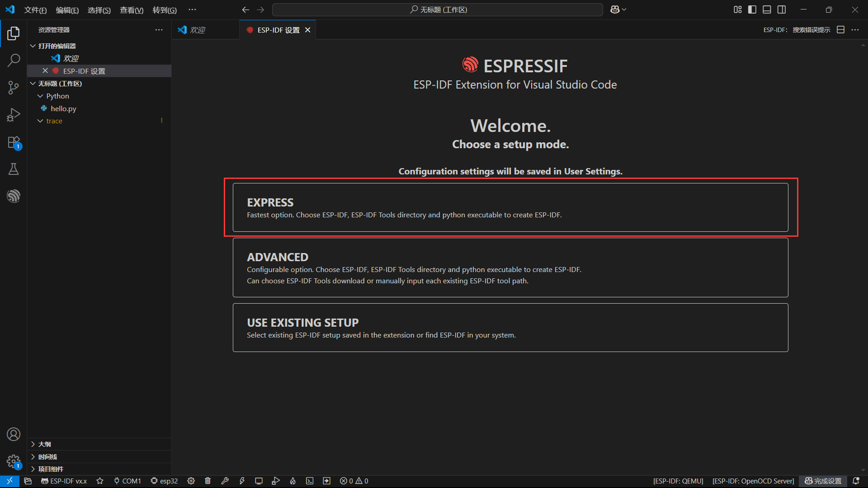
Task: Click the split editor icon
Action: tap(841, 30)
